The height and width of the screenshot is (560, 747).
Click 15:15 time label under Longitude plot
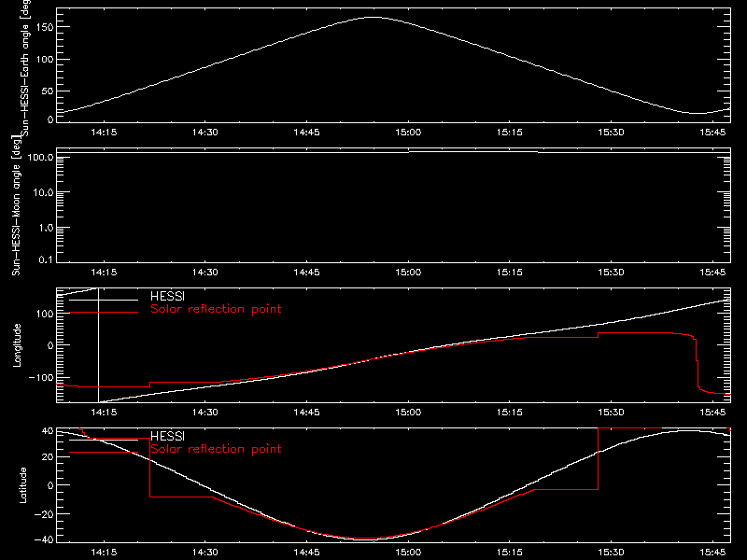(510, 412)
